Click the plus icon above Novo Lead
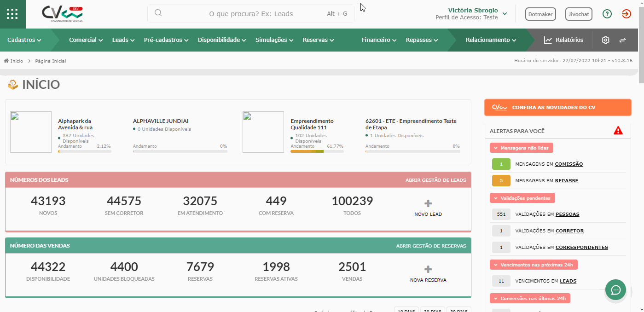Screen dimensions: 644x312 428,203
